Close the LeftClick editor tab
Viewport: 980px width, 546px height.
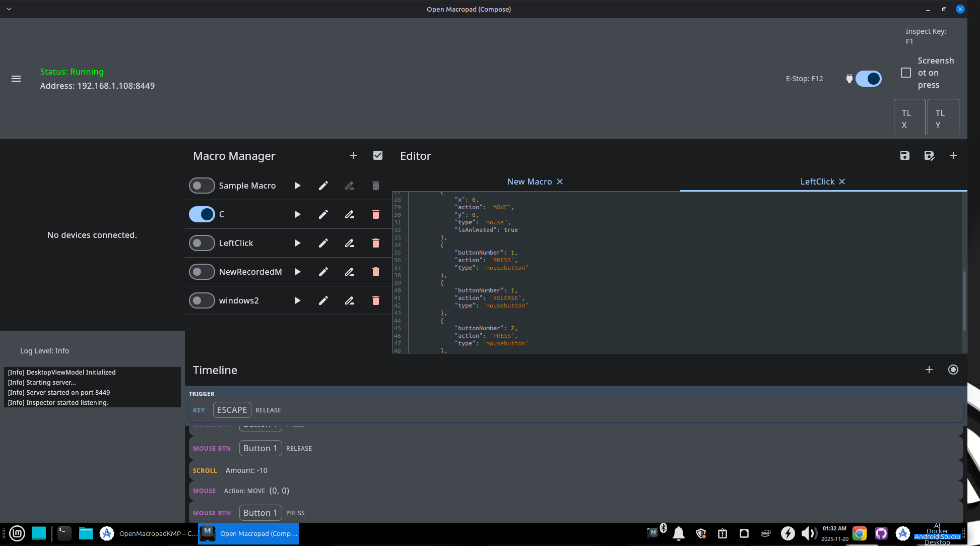(x=842, y=181)
